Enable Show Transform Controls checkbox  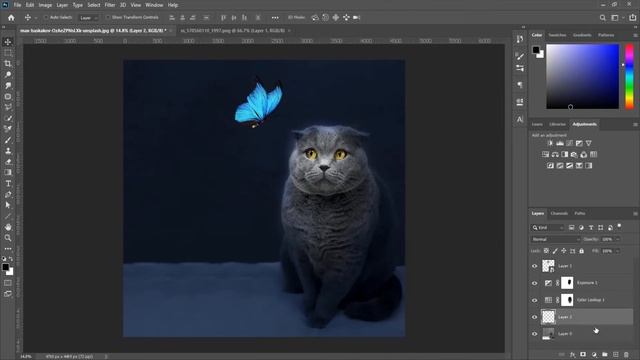tap(108, 18)
